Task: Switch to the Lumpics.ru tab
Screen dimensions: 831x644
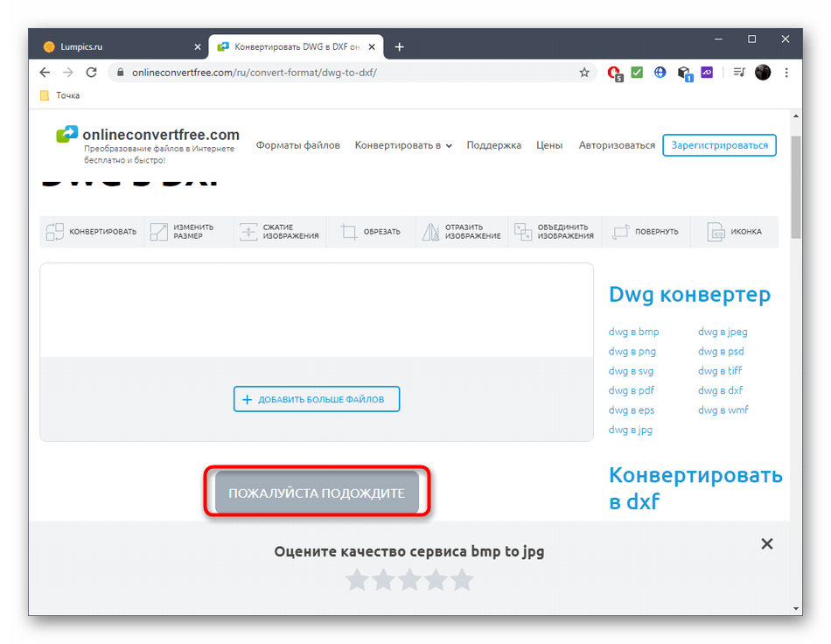Action: (x=121, y=47)
